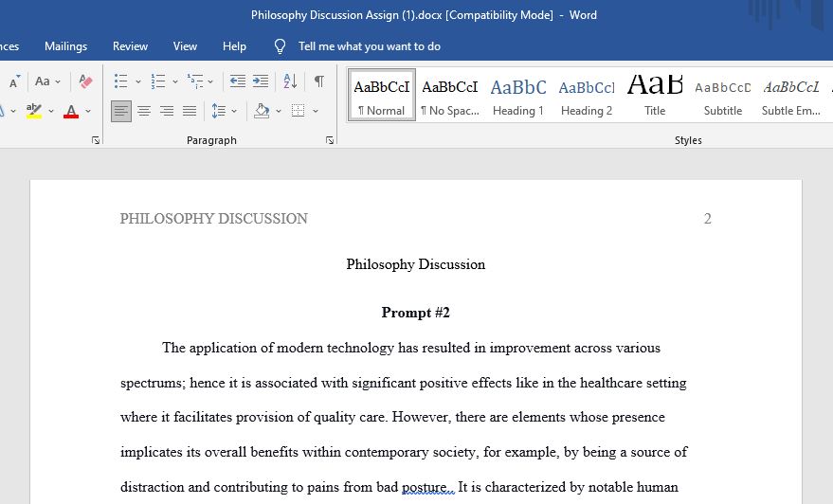This screenshot has height=504, width=833.
Task: Apply the Heading 2 style
Action: coord(587,95)
